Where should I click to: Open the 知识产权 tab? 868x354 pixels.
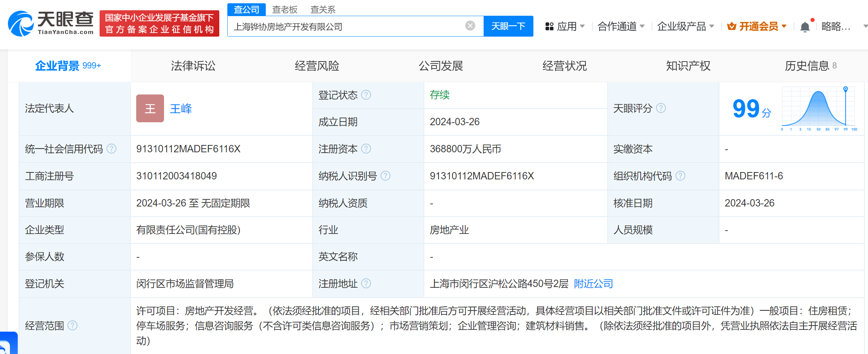tap(688, 66)
